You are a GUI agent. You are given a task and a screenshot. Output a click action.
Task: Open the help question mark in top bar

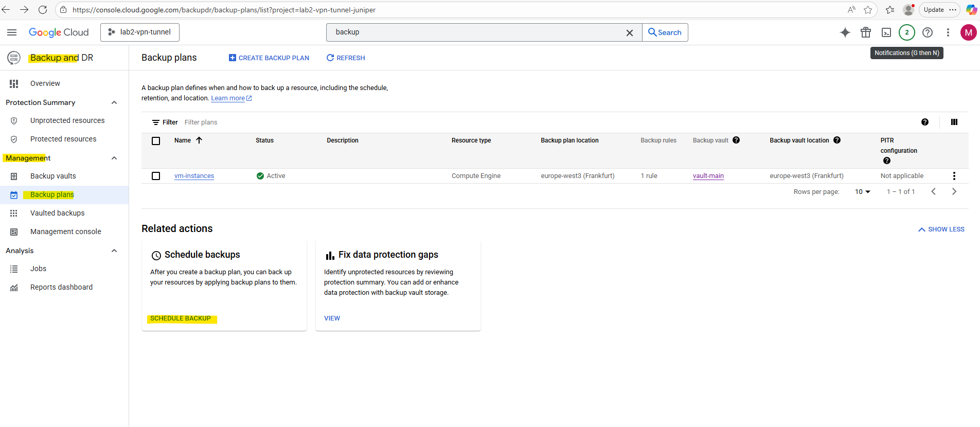pyautogui.click(x=927, y=32)
